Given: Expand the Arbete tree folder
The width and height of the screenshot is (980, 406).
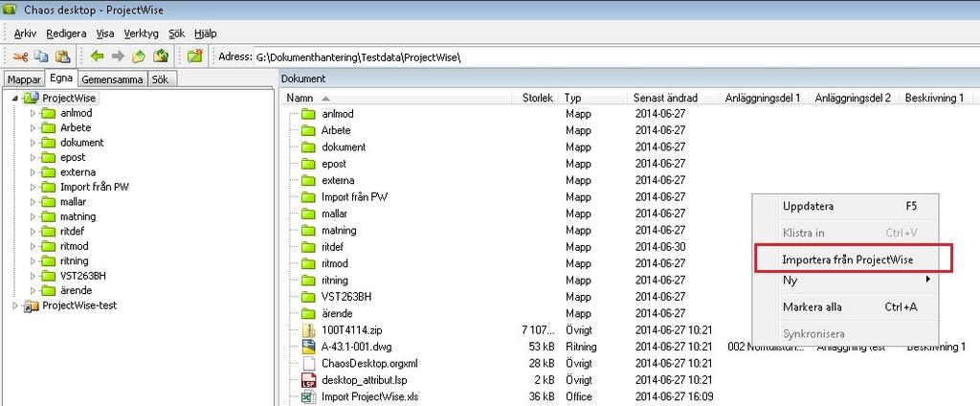Looking at the screenshot, I should click(x=33, y=127).
